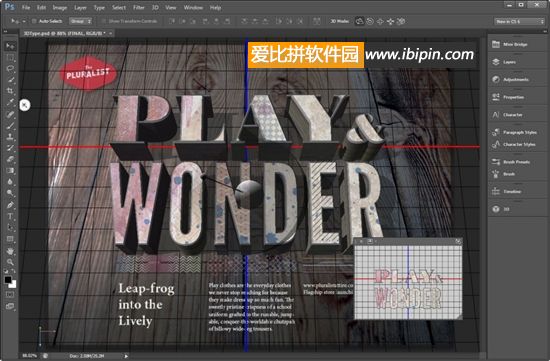The height and width of the screenshot is (361, 550).
Task: Open the Layer menu
Action: 80,7
